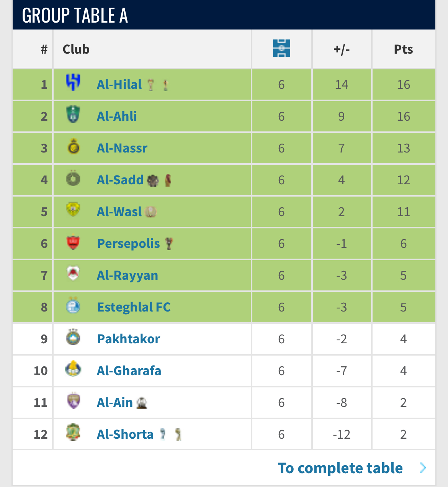Click the Pts column header
Screen dimensions: 448x487
[404, 49]
